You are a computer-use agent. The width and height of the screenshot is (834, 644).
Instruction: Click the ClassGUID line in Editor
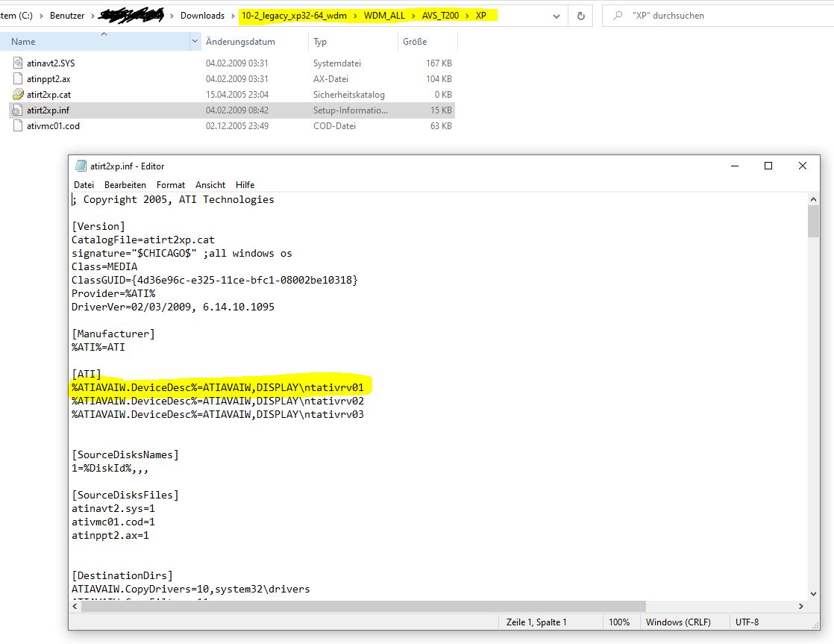click(x=214, y=280)
